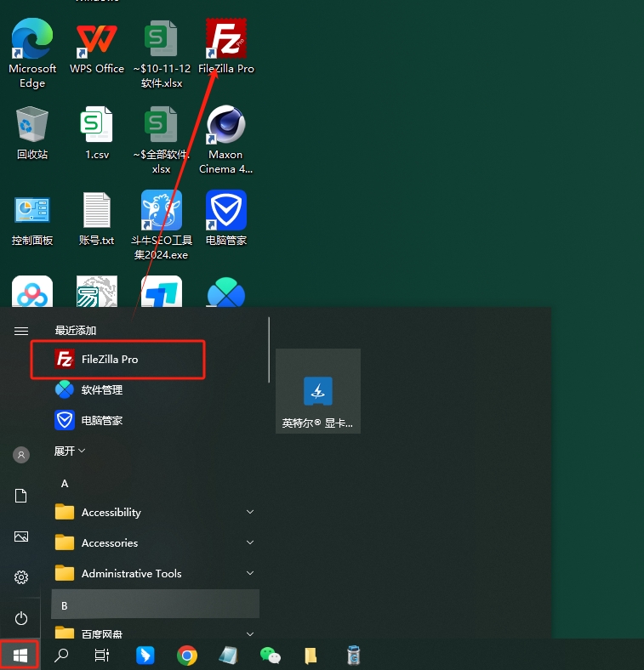Click the letter B section header
Image resolution: width=644 pixels, height=670 pixels.
(x=155, y=605)
